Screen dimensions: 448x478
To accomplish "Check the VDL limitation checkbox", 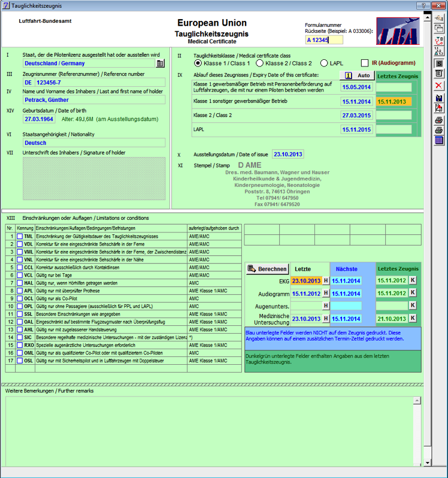I will click(x=20, y=244).
